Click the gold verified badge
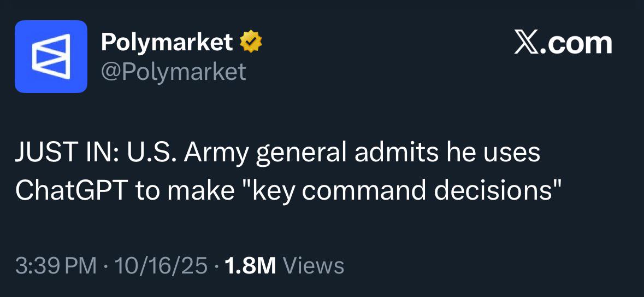 [251, 42]
